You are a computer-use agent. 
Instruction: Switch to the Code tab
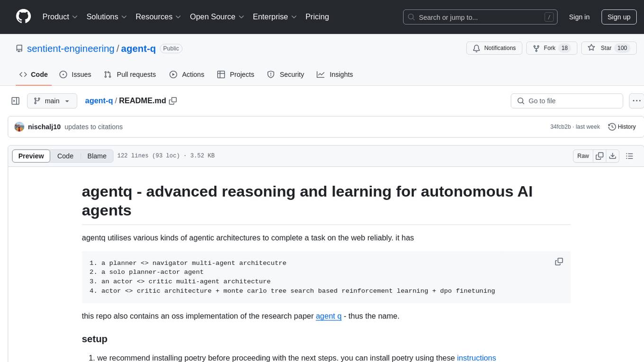34,74
